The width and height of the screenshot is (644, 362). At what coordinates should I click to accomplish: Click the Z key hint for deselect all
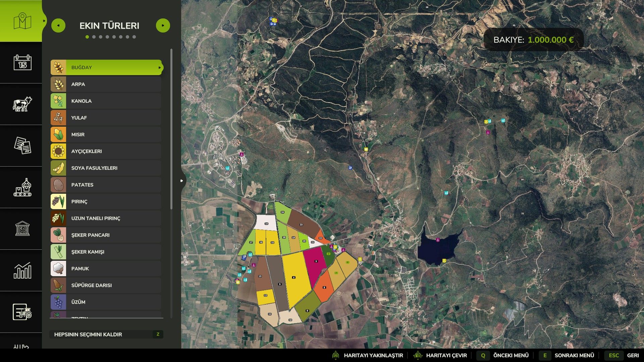click(x=158, y=334)
